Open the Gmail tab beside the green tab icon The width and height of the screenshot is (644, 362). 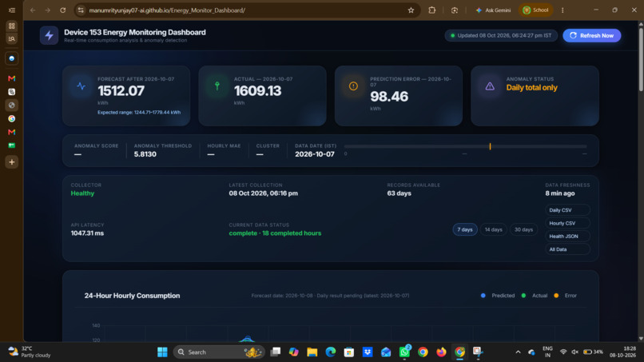11,133
